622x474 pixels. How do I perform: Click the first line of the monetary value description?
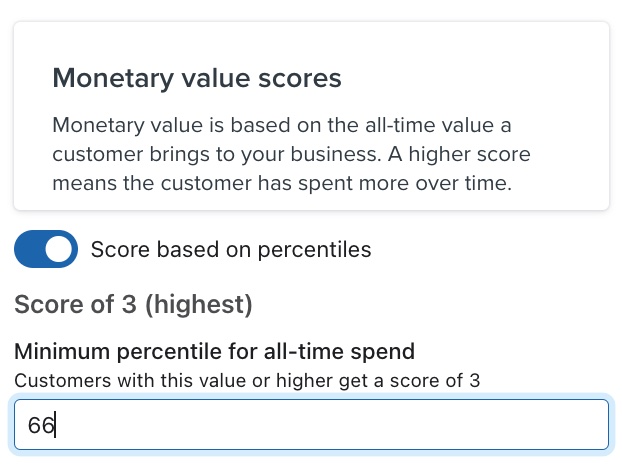click(x=289, y=127)
